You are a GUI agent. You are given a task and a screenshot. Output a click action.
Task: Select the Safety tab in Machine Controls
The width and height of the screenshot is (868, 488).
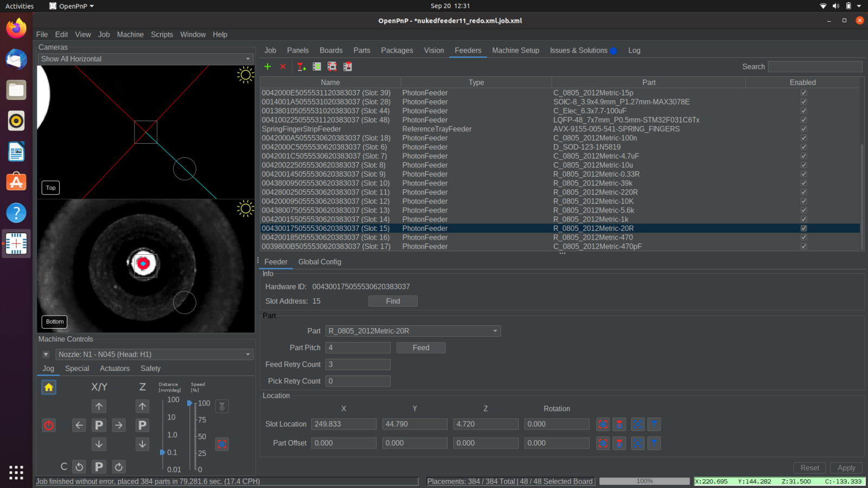[150, 368]
